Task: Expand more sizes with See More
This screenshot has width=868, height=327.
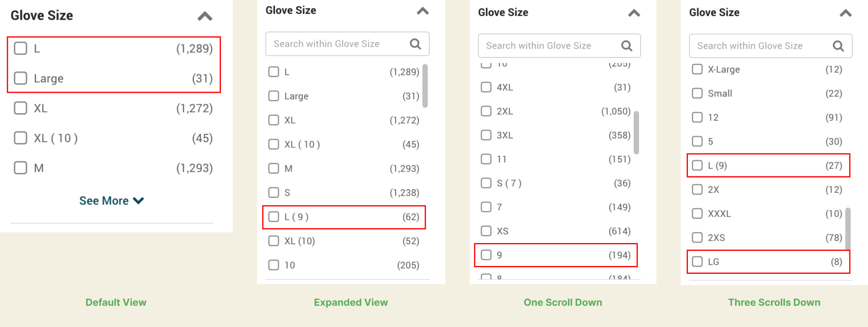Action: click(x=112, y=200)
